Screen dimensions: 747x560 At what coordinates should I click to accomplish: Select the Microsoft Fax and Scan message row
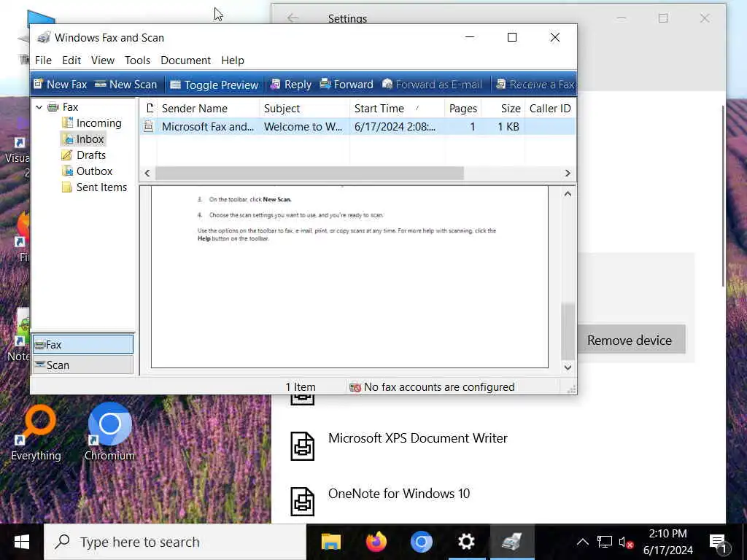357,127
